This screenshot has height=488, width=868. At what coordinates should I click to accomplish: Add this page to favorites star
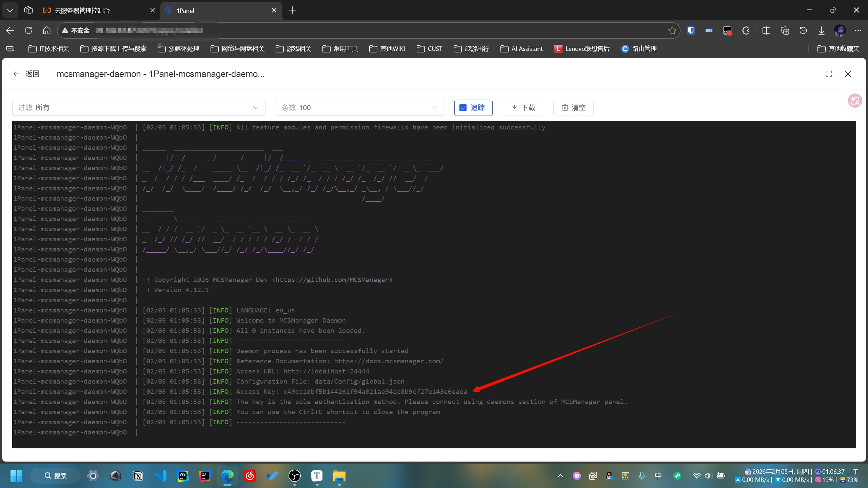672,30
